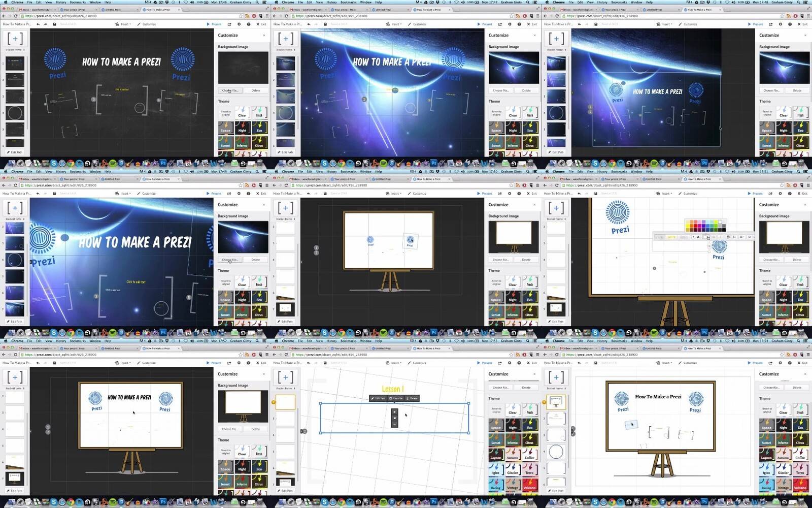812x508 pixels.
Task: Click the bullet list icon in 17:51 text toolbar
Action: tap(734, 237)
